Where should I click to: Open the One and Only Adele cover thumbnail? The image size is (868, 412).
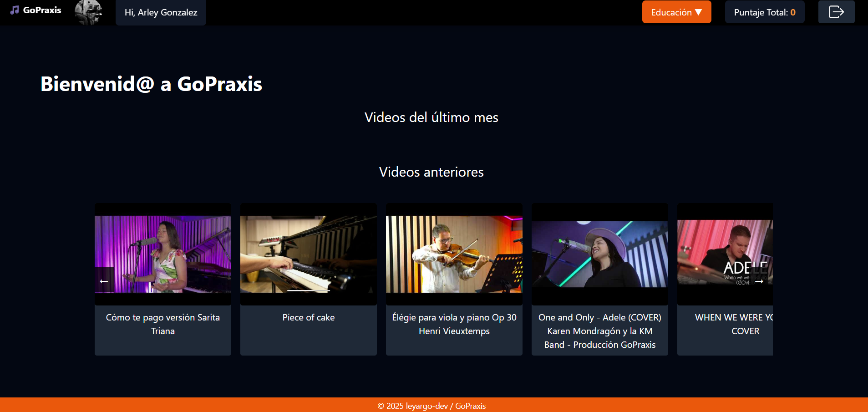600,254
